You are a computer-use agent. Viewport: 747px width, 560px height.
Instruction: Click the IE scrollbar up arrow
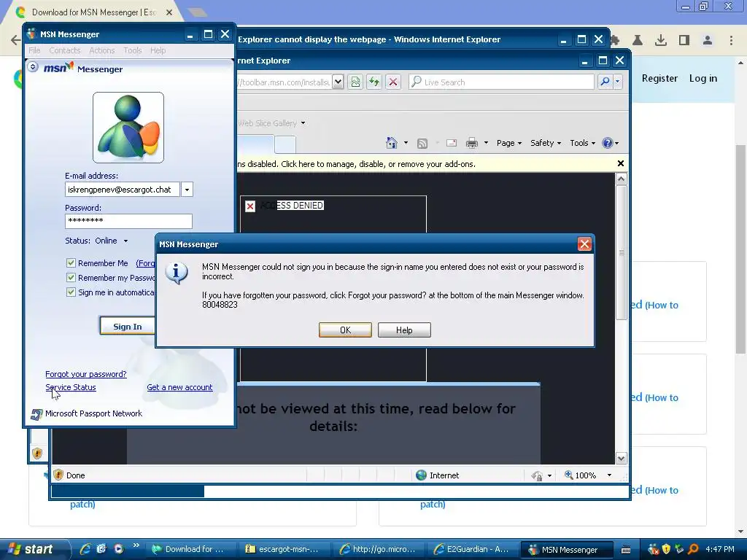coord(621,179)
